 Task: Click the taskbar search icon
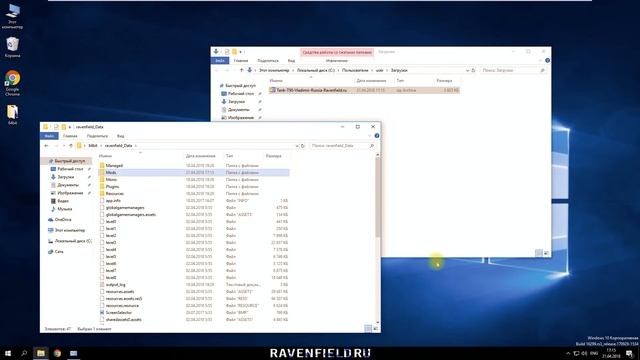click(24, 353)
